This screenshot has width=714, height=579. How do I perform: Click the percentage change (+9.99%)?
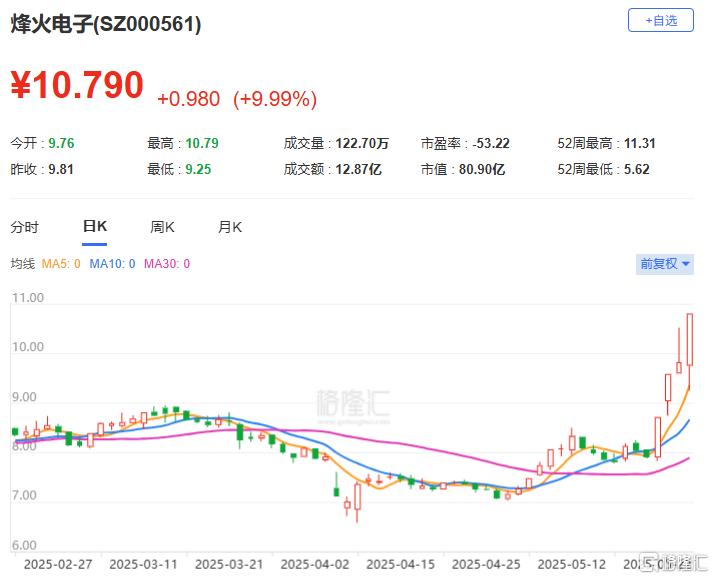tap(275, 99)
